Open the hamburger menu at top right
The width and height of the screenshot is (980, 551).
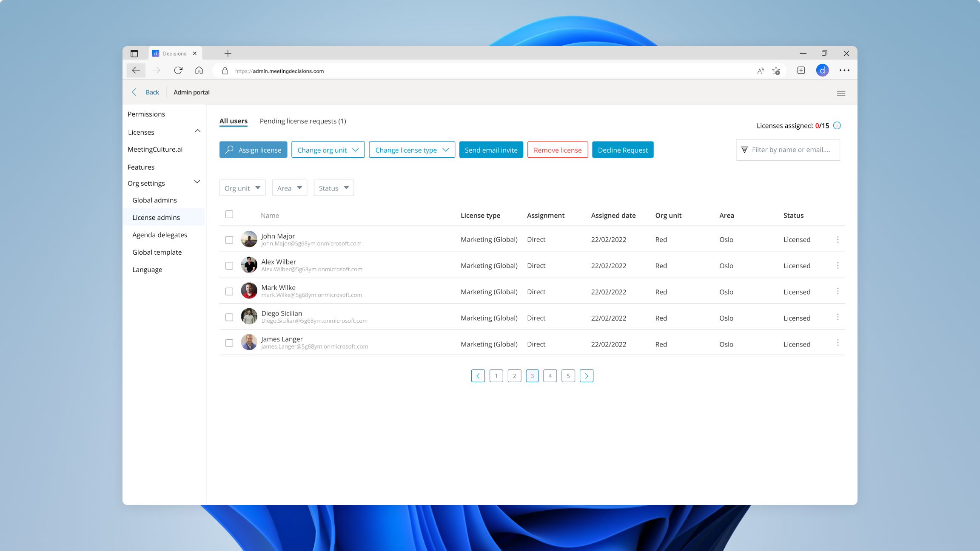point(841,93)
